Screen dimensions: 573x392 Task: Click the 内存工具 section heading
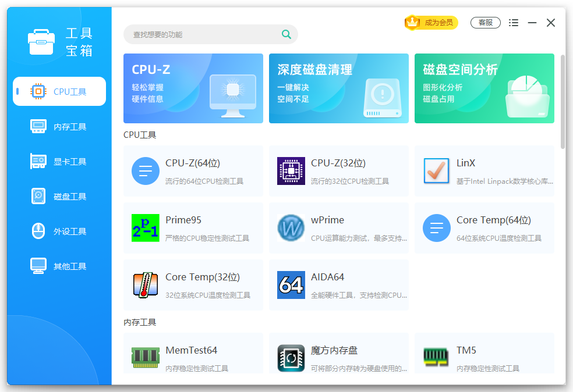click(x=140, y=322)
